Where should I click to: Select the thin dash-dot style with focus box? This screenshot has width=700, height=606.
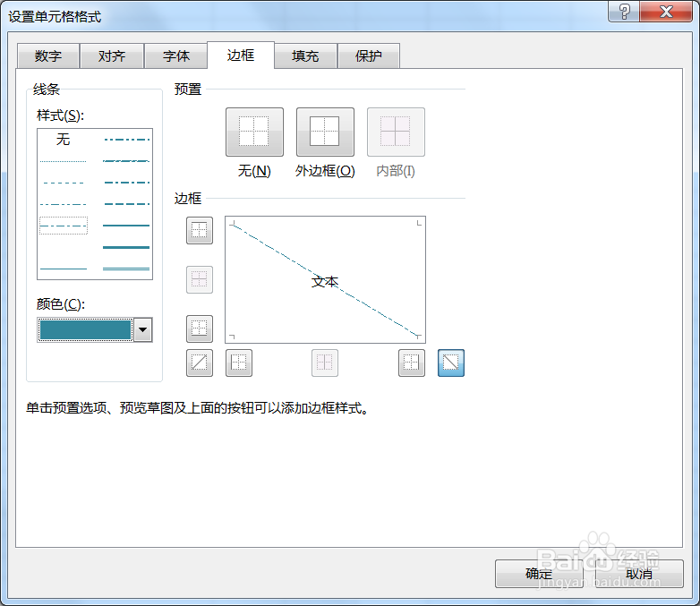[x=64, y=226]
